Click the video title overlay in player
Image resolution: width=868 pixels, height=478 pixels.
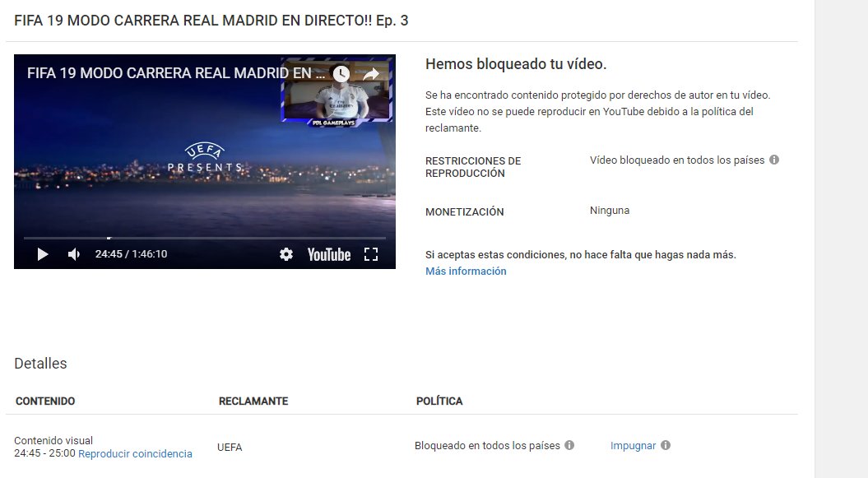point(176,73)
